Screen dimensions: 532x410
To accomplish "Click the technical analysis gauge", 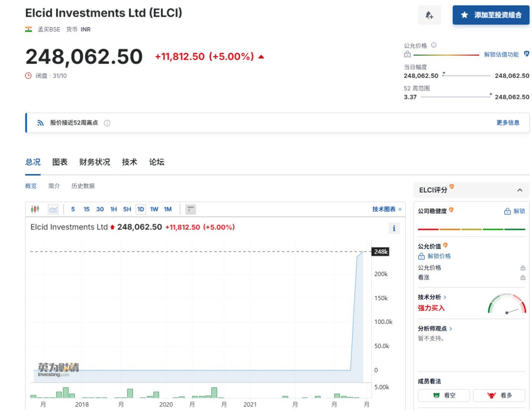I will coord(507,304).
